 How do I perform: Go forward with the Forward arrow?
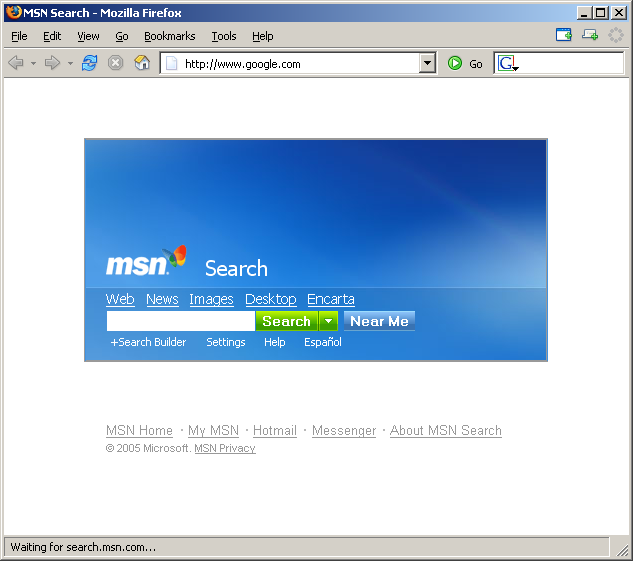(52, 63)
